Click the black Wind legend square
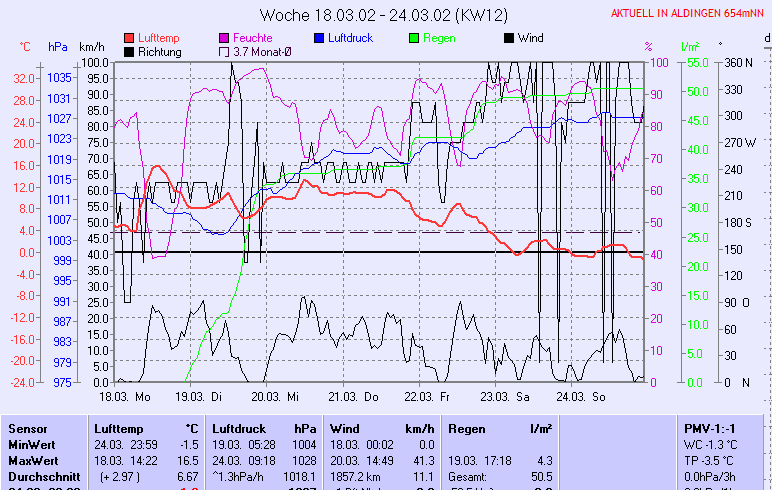 click(x=509, y=38)
